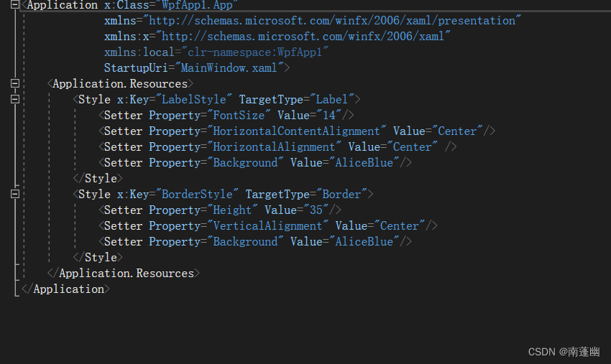611x364 pixels.
Task: Click the xmlns:x xaml schema URL
Action: (x=306, y=36)
